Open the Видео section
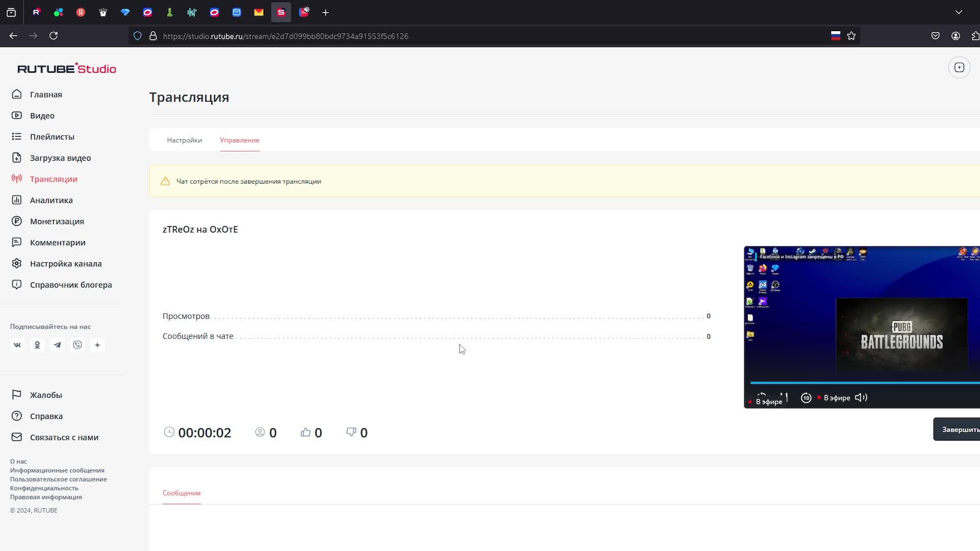The image size is (980, 551). click(33, 115)
